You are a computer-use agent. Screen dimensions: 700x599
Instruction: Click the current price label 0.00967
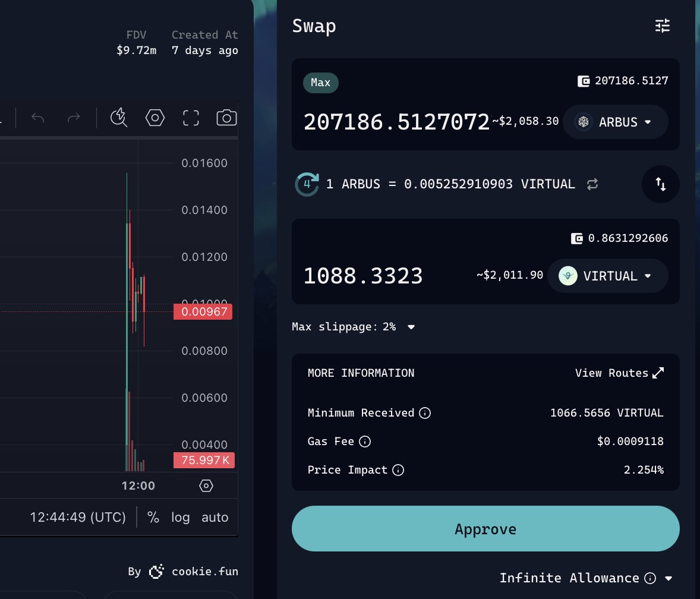(203, 311)
